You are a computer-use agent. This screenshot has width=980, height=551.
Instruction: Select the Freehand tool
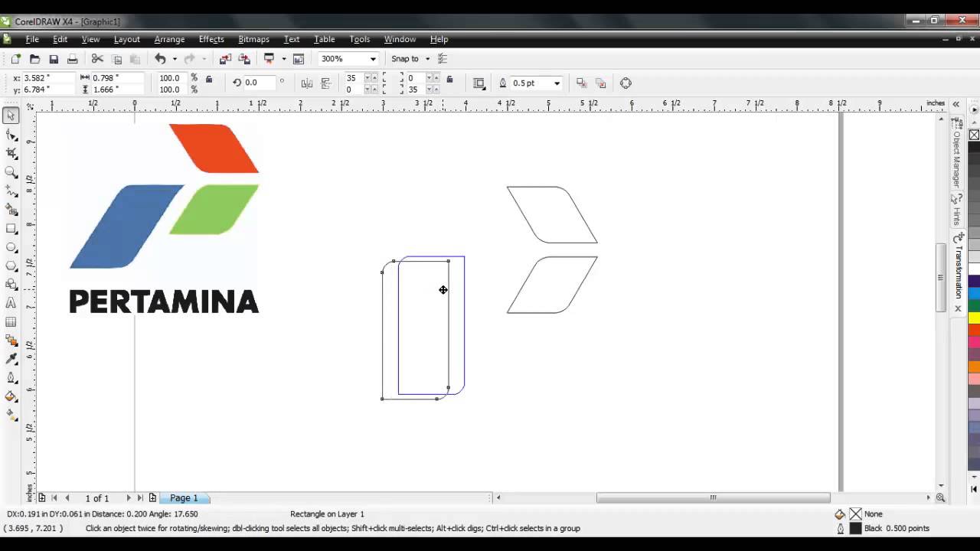(11, 191)
